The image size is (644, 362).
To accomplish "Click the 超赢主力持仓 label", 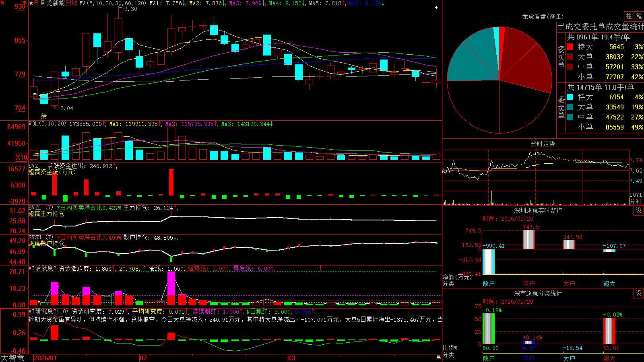I will point(46,214).
